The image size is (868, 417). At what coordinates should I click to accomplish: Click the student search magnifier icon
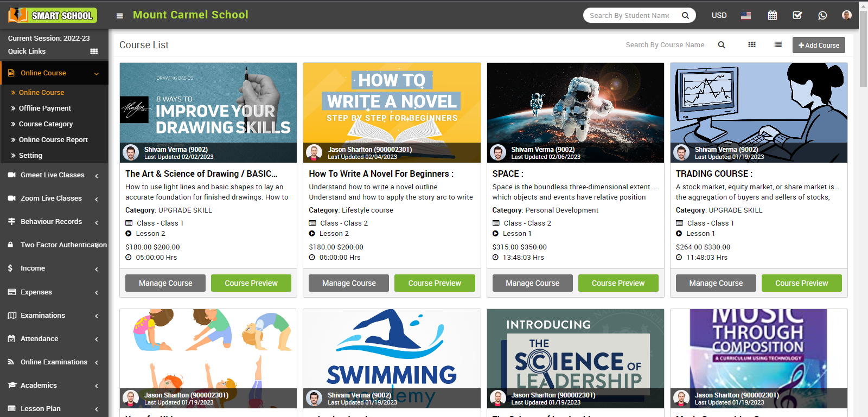click(x=686, y=15)
